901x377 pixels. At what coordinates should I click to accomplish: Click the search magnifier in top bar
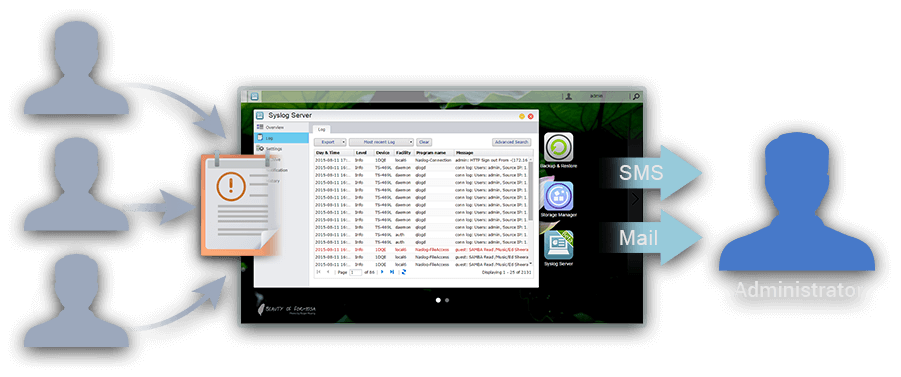click(x=636, y=97)
